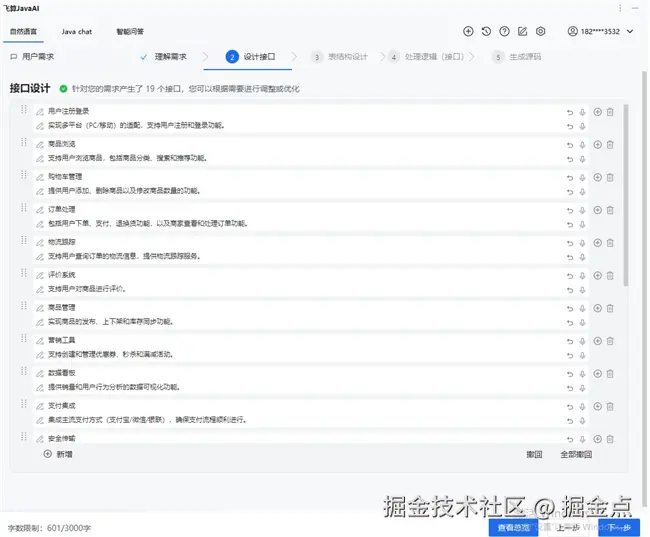Undo changes on 用户注册登录 title row
The image size is (650, 537).
pos(570,112)
